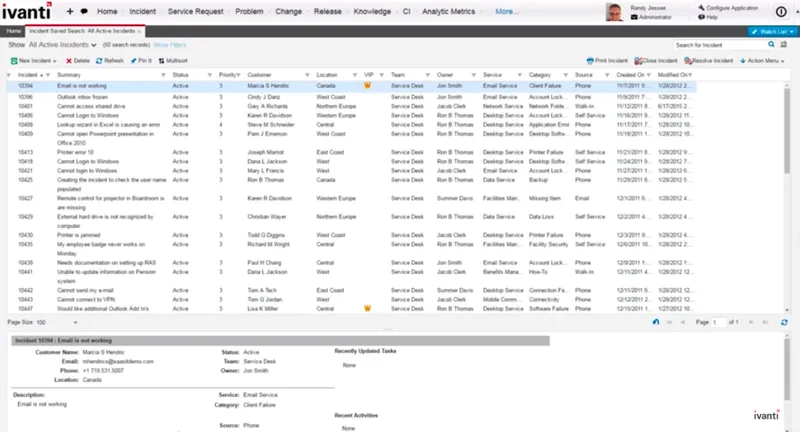Open the Incident menu
Screen dimensions: 800x432
coord(142,11)
